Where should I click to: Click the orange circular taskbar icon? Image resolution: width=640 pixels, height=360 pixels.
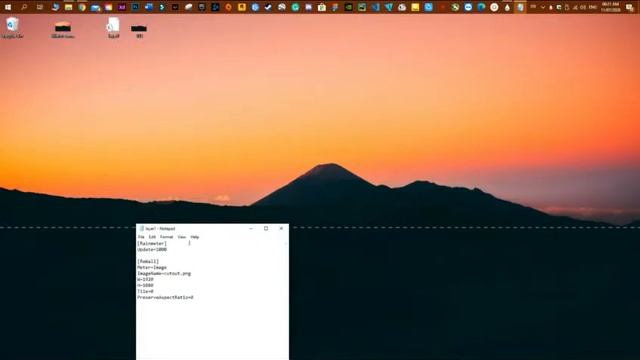click(x=228, y=7)
